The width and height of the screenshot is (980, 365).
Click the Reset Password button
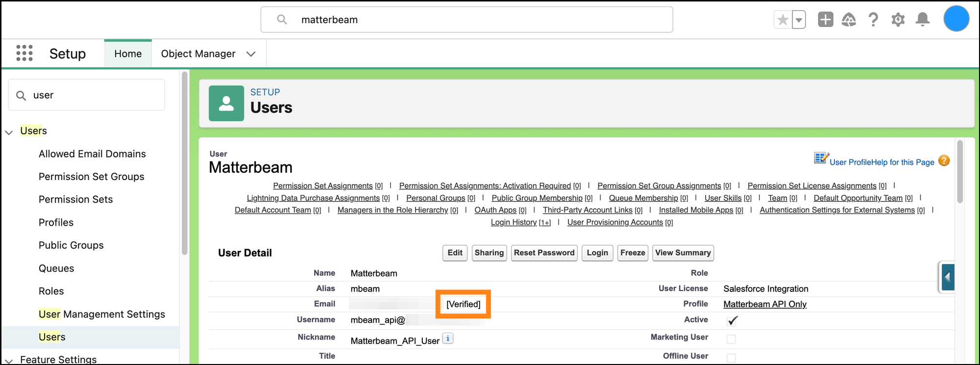544,253
